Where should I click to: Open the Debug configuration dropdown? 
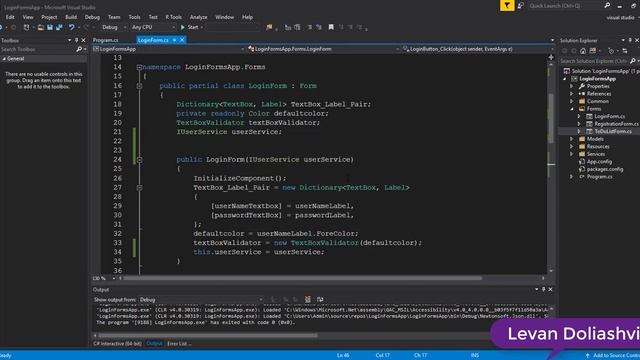tap(114, 27)
